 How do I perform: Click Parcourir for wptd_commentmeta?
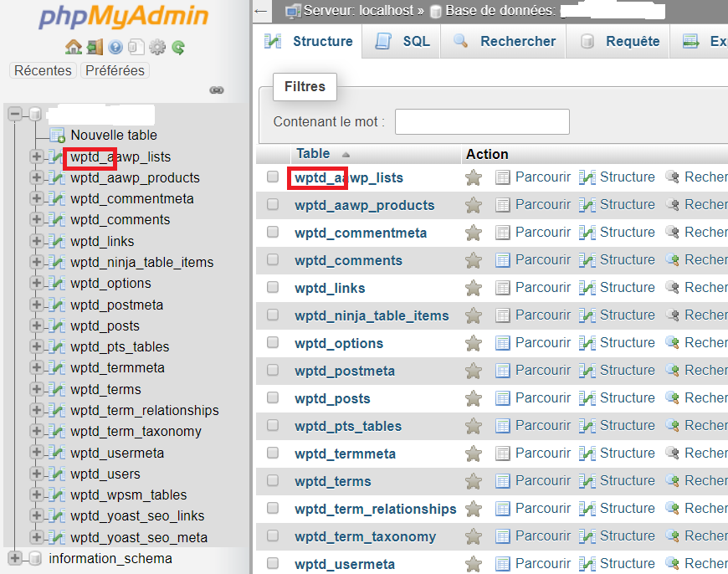(543, 233)
